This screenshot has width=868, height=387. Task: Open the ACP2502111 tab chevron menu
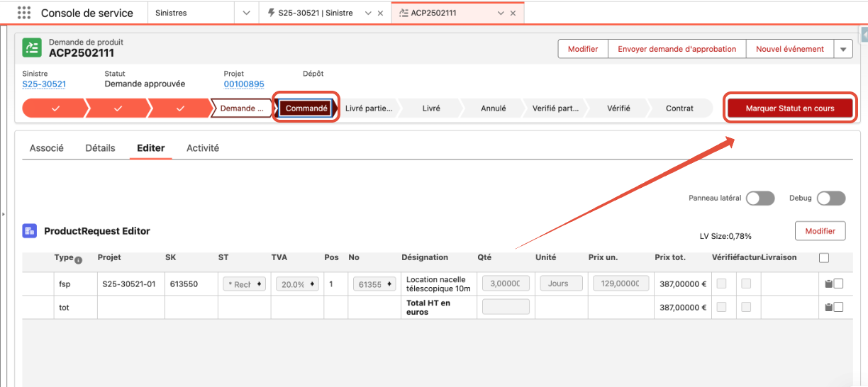coord(500,13)
